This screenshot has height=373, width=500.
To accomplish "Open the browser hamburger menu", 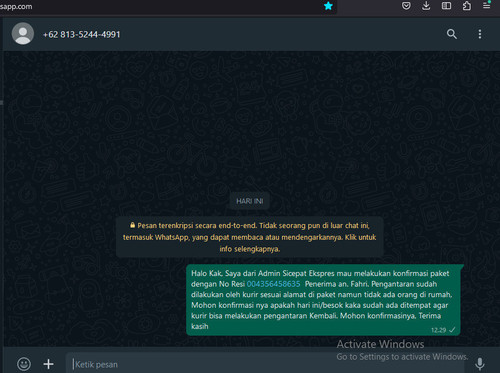I will point(487,5).
